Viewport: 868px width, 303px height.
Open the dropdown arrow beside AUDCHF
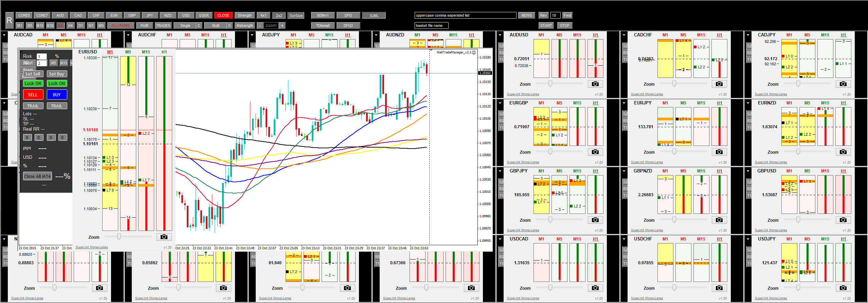click(128, 35)
